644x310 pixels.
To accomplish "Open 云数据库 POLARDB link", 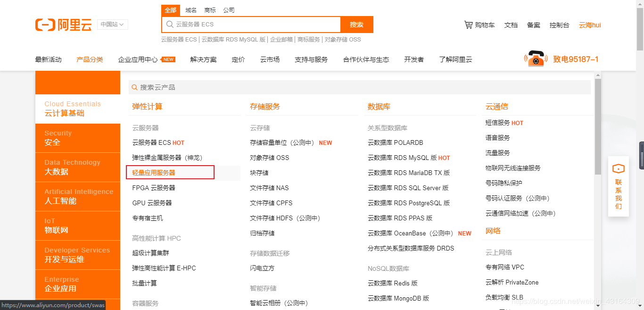I will (396, 142).
